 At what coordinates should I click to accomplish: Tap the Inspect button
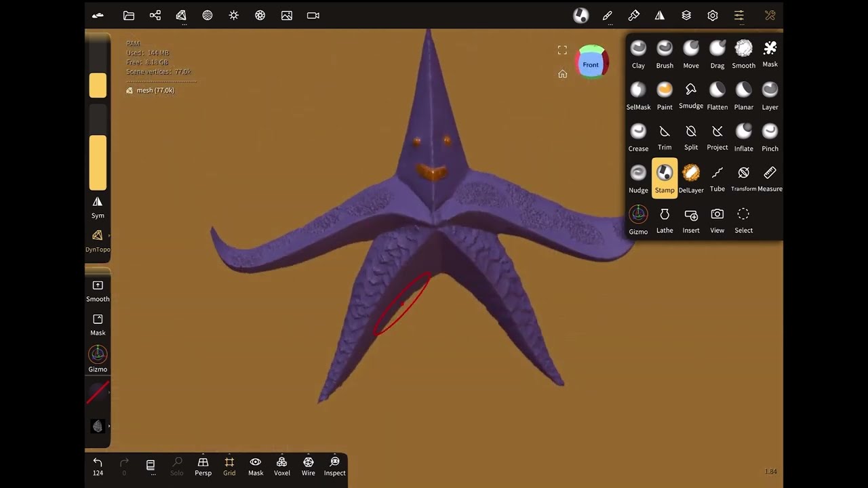[x=334, y=466]
